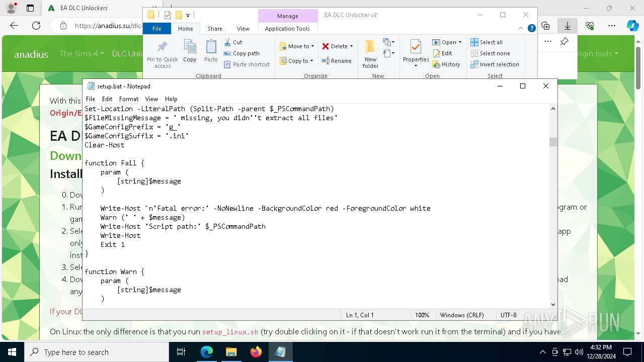Viewport: 644px width, 362px height.
Task: Click the Delete button in Organize group
Action: tap(335, 46)
